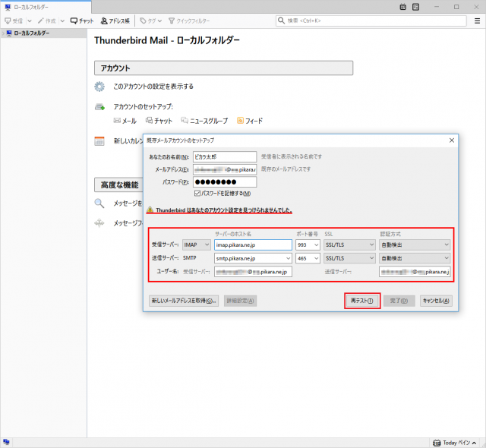Switch to the ローカルフォルダー tab

30,7
